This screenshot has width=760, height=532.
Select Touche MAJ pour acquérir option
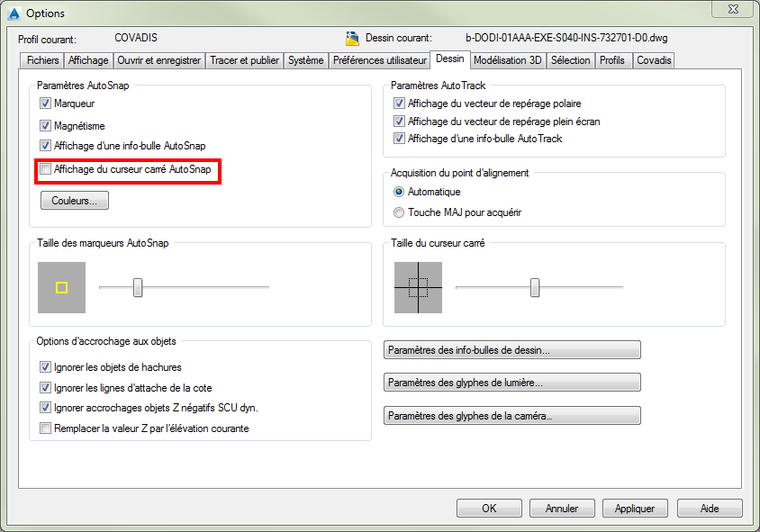click(398, 212)
